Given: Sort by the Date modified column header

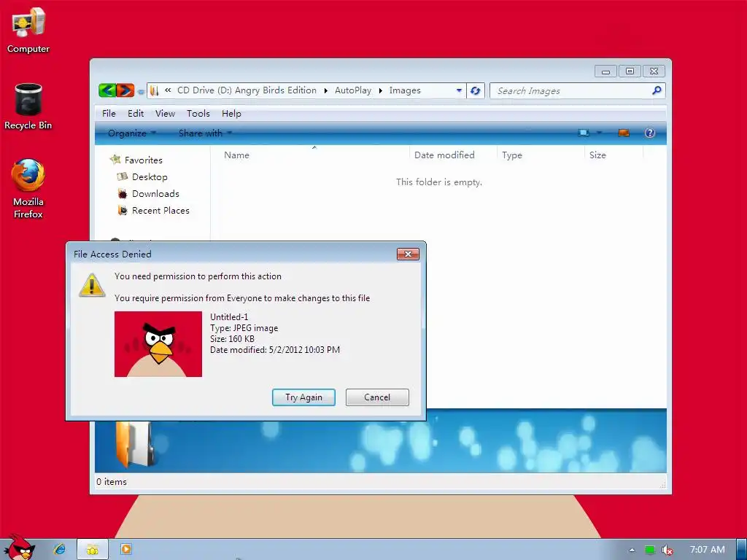Looking at the screenshot, I should point(453,155).
